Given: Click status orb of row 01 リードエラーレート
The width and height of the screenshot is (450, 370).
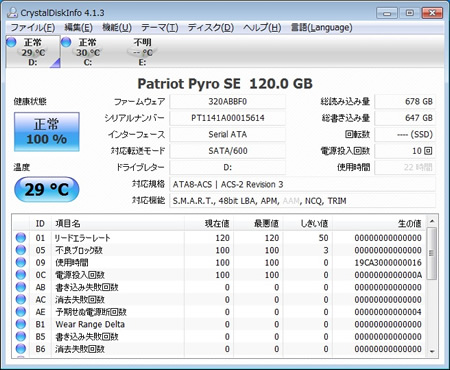Looking at the screenshot, I should (x=21, y=238).
